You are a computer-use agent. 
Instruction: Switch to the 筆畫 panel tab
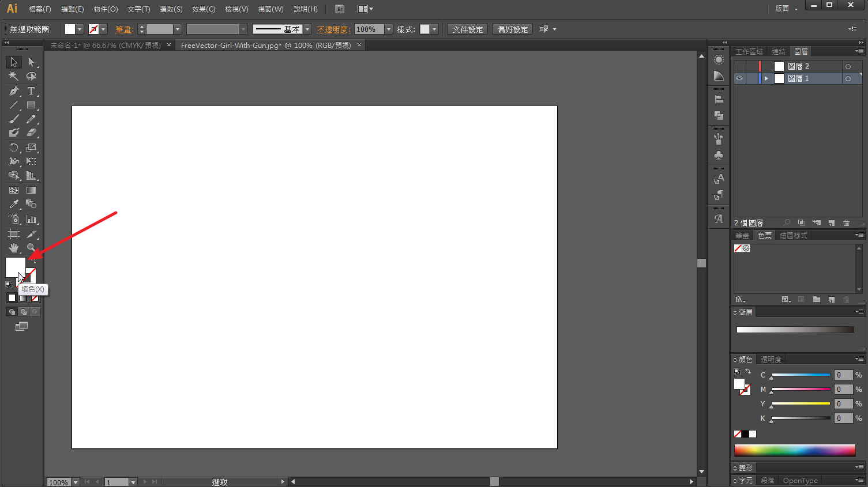(x=742, y=235)
